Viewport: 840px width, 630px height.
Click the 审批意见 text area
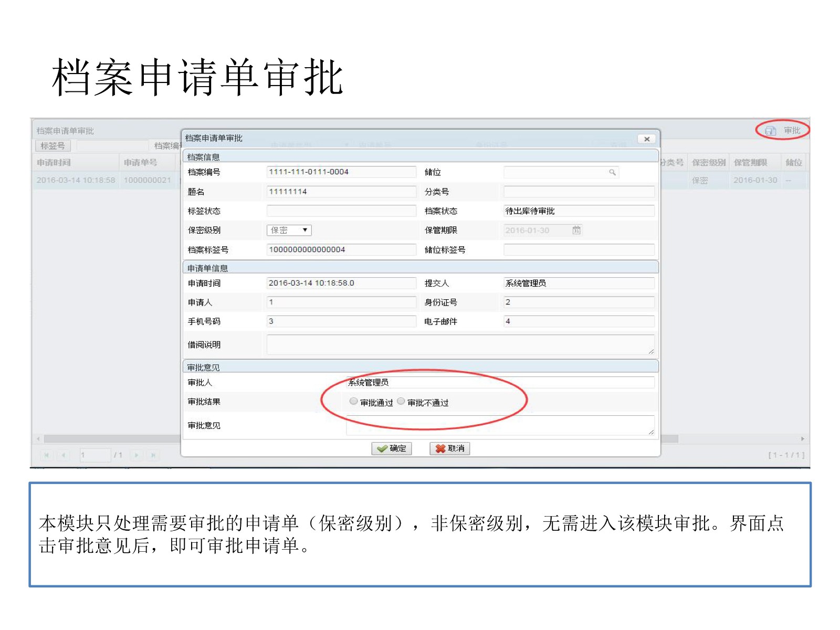[499, 425]
